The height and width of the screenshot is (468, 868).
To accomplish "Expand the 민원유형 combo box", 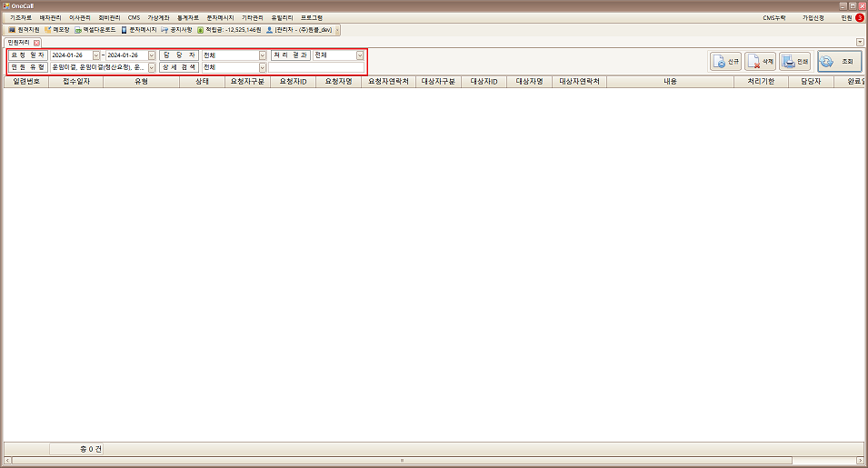I will pyautogui.click(x=151, y=67).
